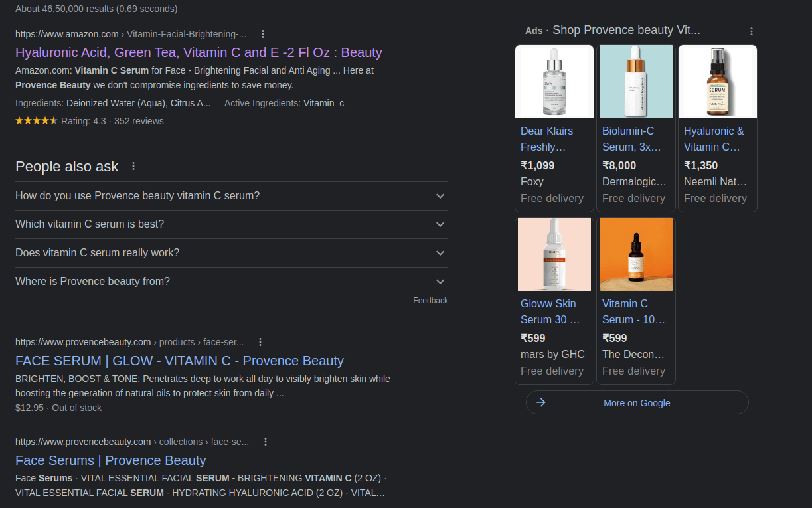
Task: Open Dear Klairs Freshly product link
Action: pyautogui.click(x=546, y=139)
